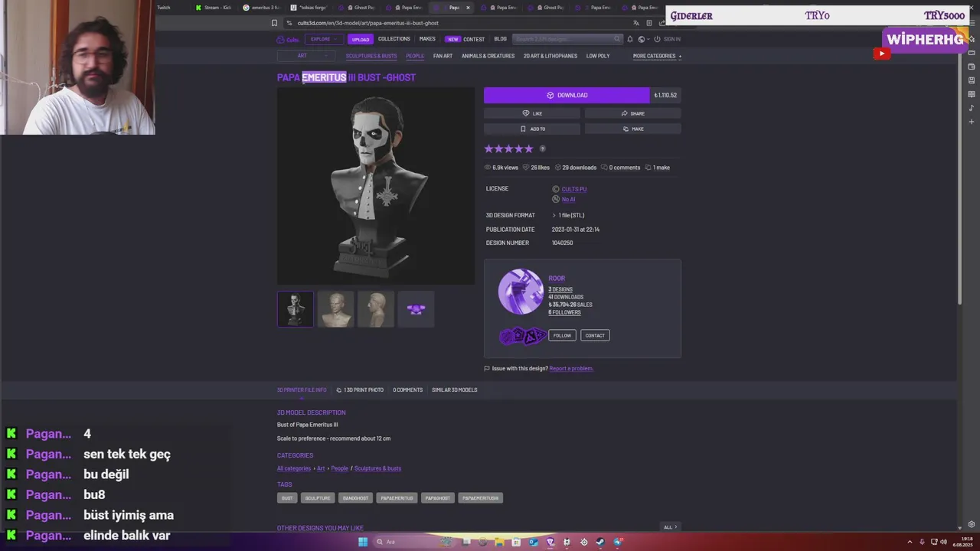Select Animals & Creatures category
980x551 pixels.
click(488, 56)
